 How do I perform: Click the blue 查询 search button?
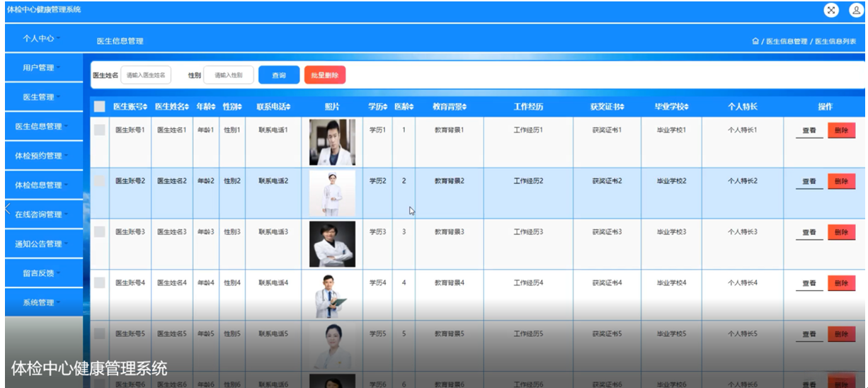(x=279, y=75)
